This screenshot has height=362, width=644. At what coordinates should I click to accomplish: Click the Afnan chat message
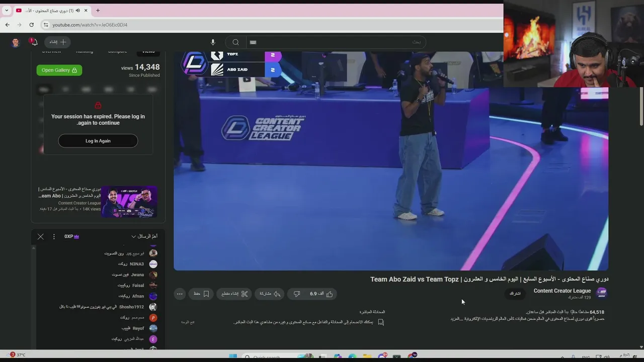[x=131, y=296]
